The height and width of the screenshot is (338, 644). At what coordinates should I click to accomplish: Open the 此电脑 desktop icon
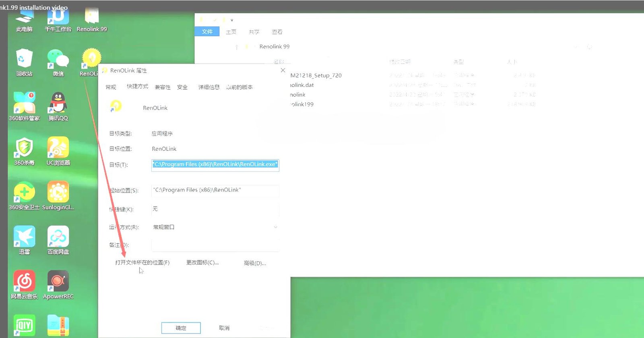(x=24, y=20)
